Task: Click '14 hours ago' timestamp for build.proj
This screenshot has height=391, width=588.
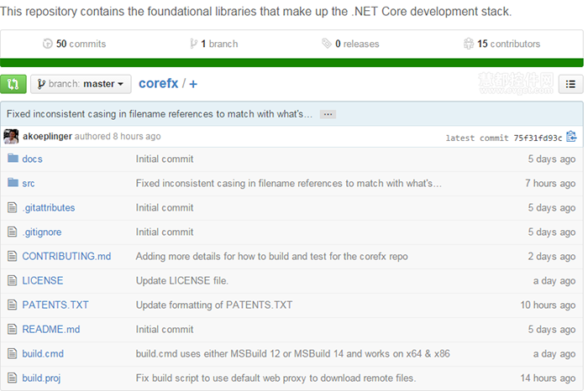Action: click(x=548, y=378)
